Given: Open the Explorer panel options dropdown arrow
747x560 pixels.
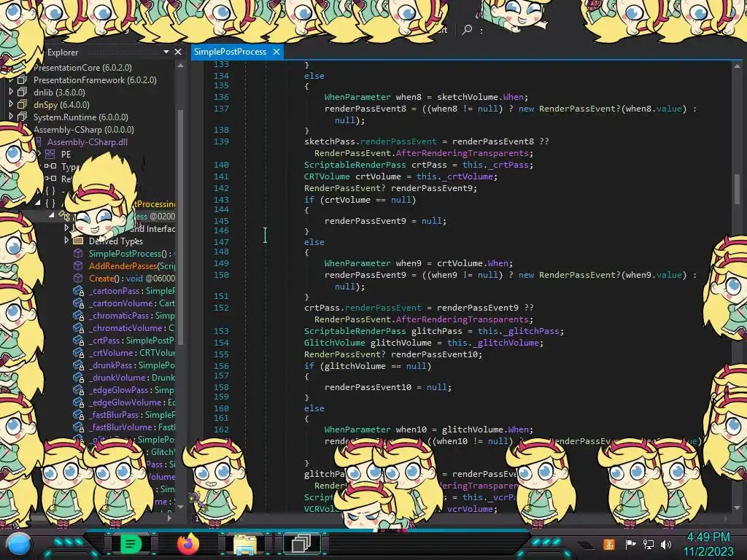Looking at the screenshot, I should pos(166,52).
